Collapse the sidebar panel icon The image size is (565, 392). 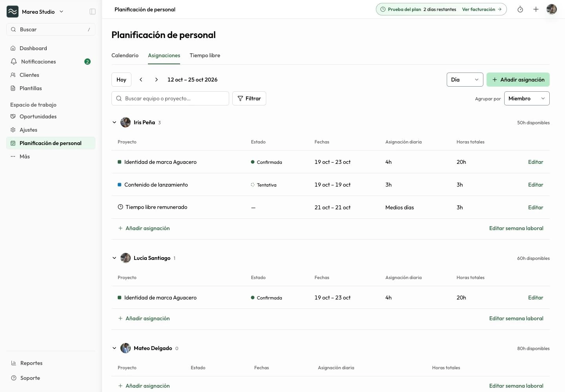coord(93,12)
